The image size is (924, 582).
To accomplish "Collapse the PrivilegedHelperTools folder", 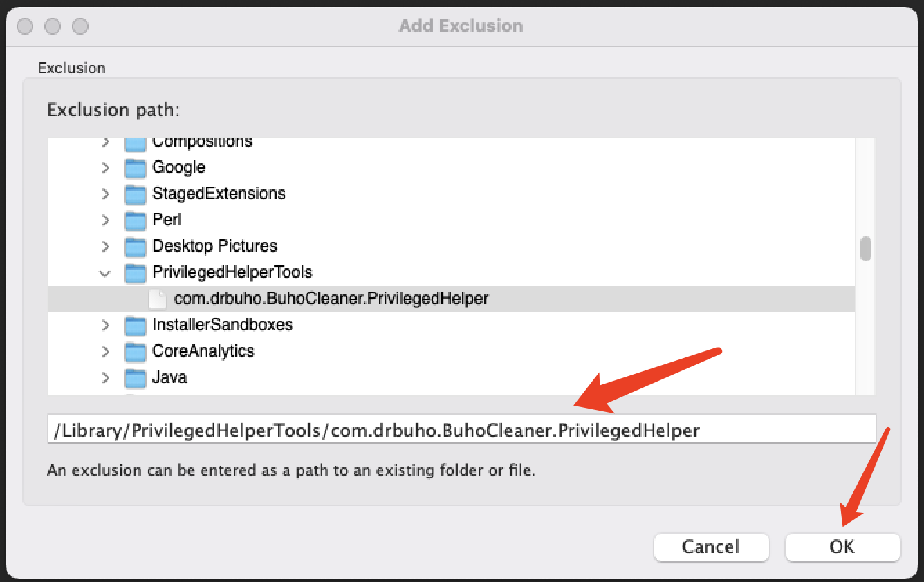I will click(105, 273).
